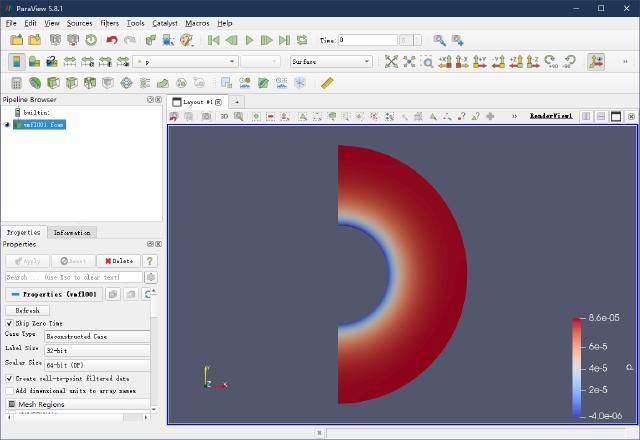Image resolution: width=640 pixels, height=440 pixels.
Task: Toggle Create cell-to-point filtered data checkbox
Action: pos(9,379)
